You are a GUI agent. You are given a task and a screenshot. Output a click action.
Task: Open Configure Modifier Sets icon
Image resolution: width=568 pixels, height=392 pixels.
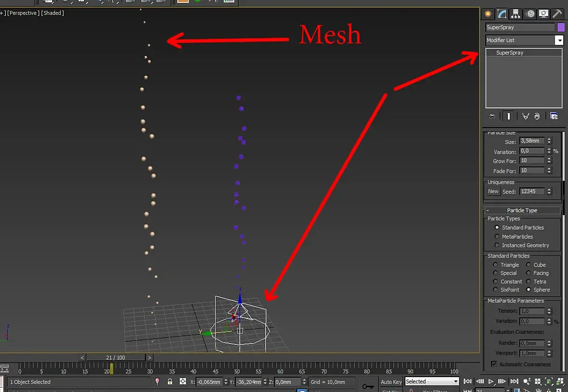554,116
